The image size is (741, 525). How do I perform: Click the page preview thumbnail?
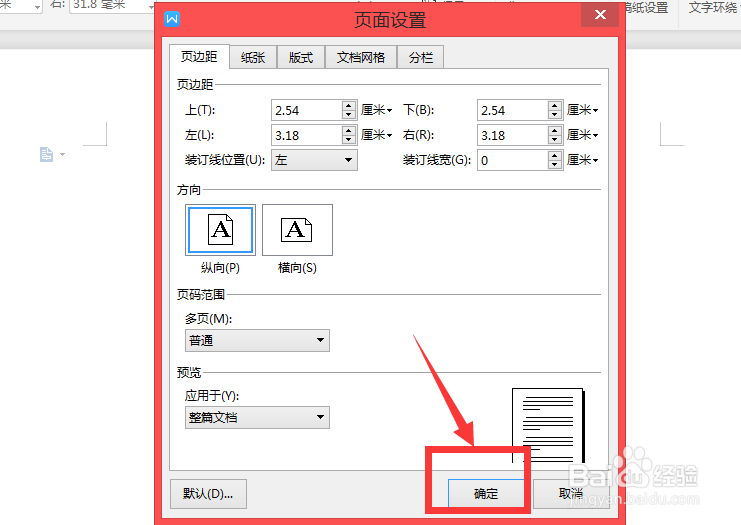pos(548,425)
